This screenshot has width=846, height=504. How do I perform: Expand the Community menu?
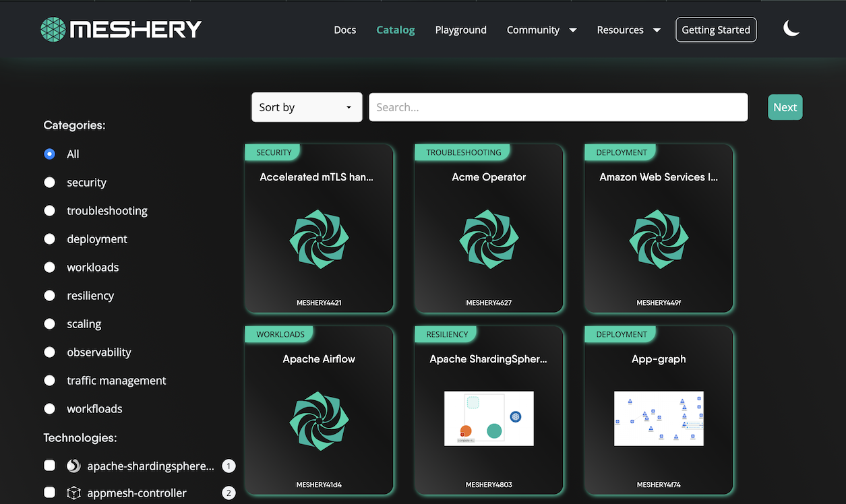click(x=541, y=30)
